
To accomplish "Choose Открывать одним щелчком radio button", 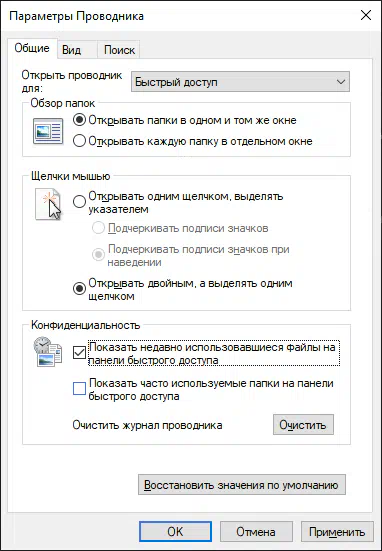I will (79, 202).
